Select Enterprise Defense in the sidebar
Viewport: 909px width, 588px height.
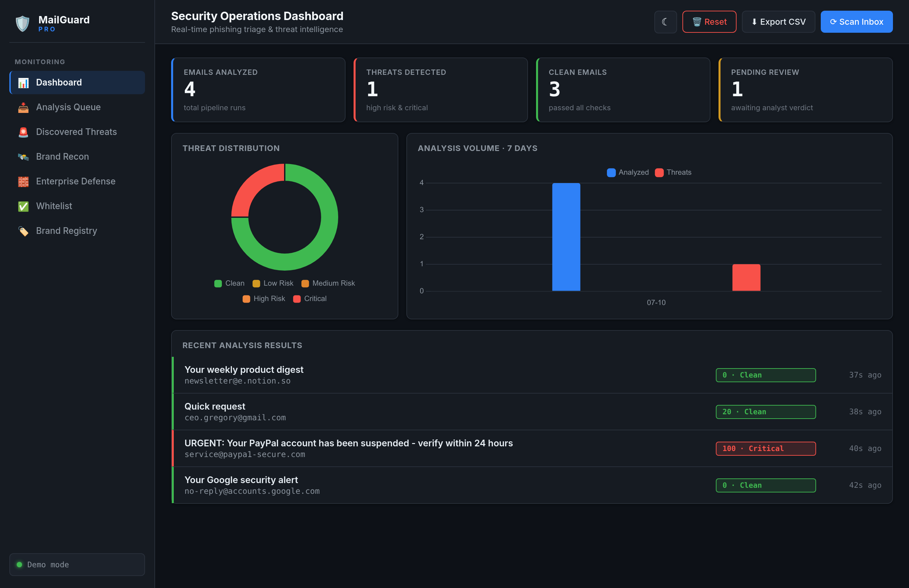77,181
